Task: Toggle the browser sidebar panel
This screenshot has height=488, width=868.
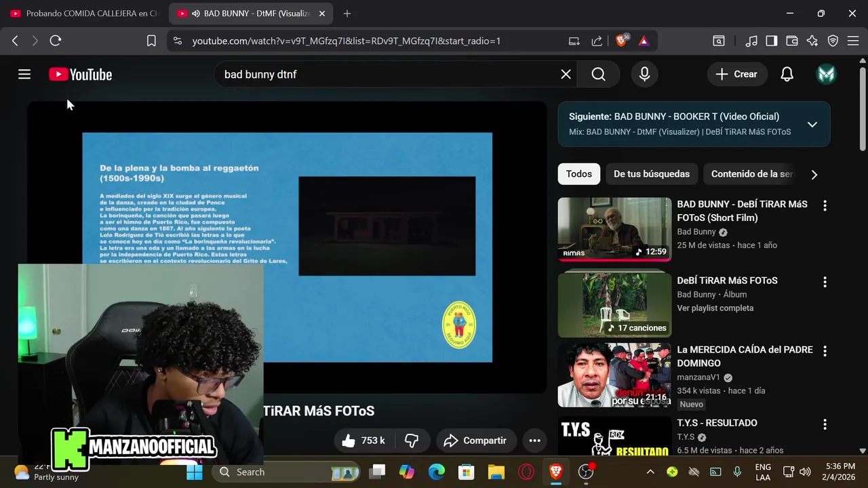Action: [x=771, y=41]
